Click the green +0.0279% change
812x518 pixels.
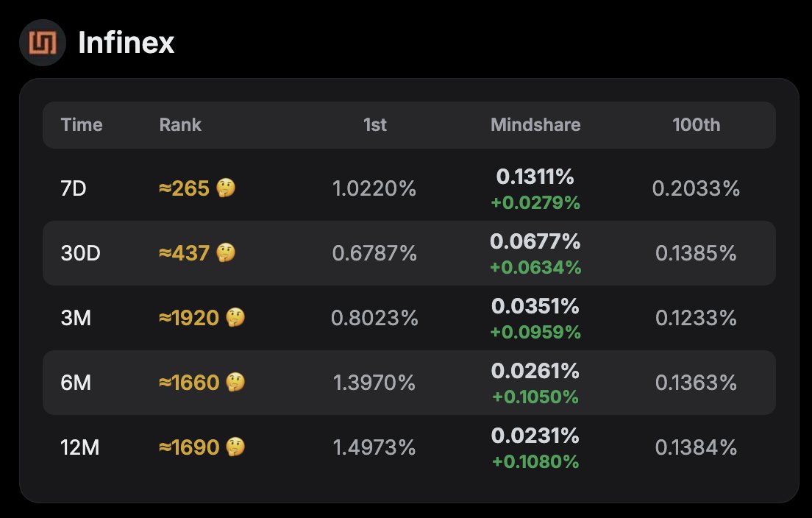(535, 202)
